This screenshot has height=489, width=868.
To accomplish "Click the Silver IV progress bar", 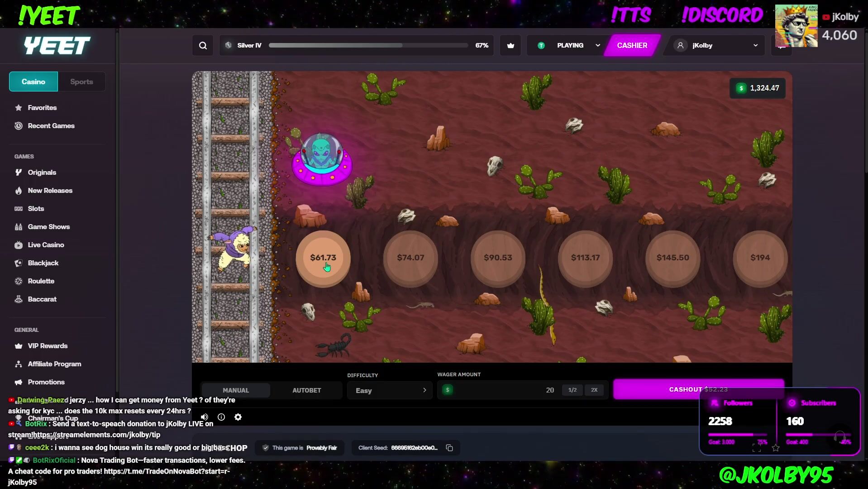I will (368, 45).
